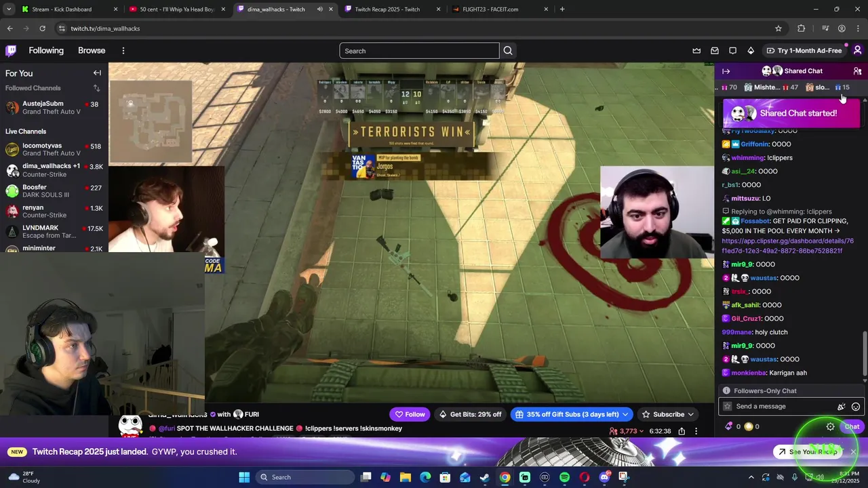Open the Browse page
The height and width of the screenshot is (488, 868).
tap(92, 50)
